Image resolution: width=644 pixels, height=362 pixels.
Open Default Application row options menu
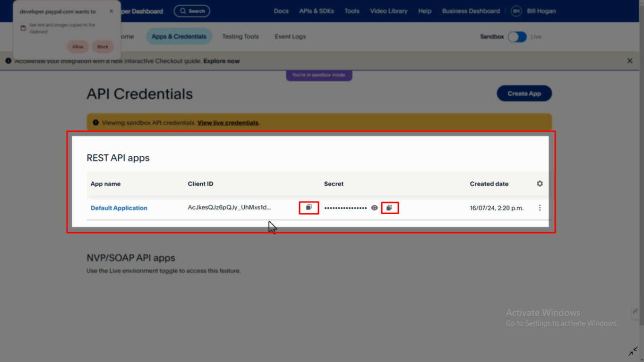point(540,208)
